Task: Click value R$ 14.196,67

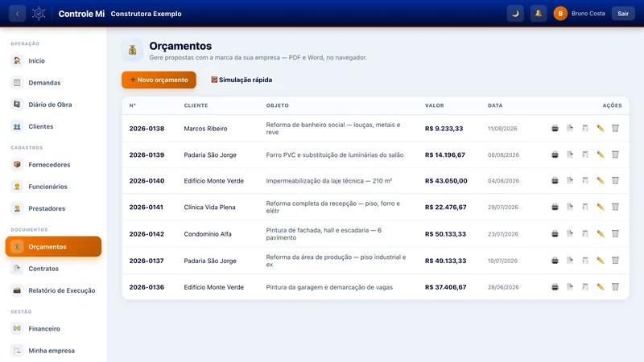Action: coord(445,154)
